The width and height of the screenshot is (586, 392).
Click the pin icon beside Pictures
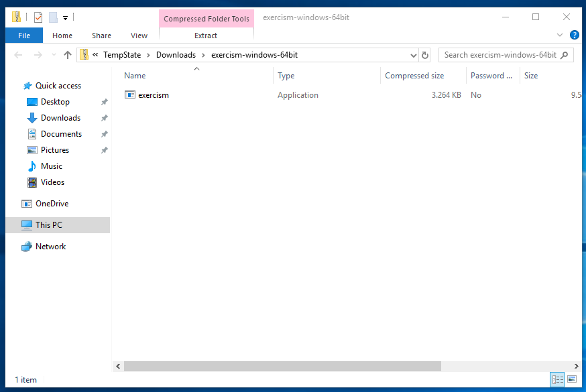pos(105,150)
